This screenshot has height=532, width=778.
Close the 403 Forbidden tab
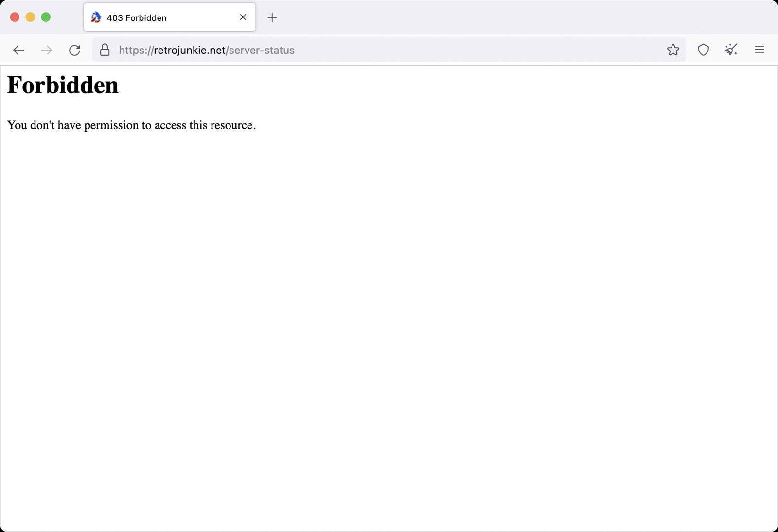point(243,17)
